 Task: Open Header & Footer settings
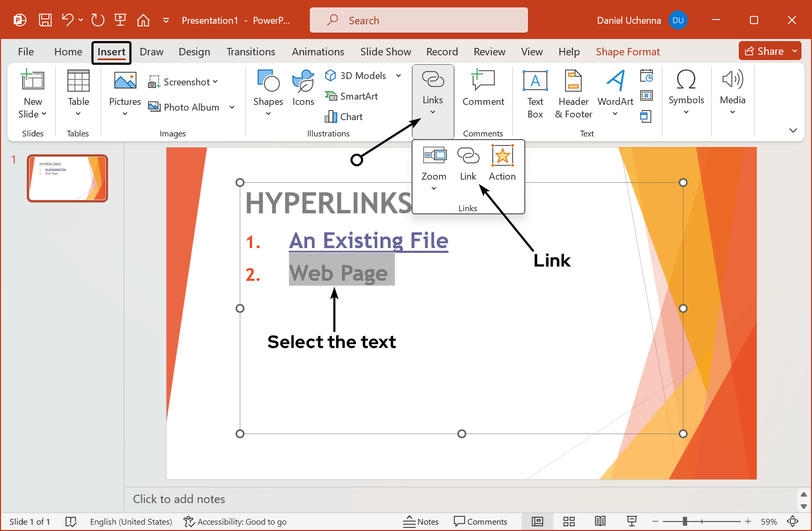click(573, 95)
